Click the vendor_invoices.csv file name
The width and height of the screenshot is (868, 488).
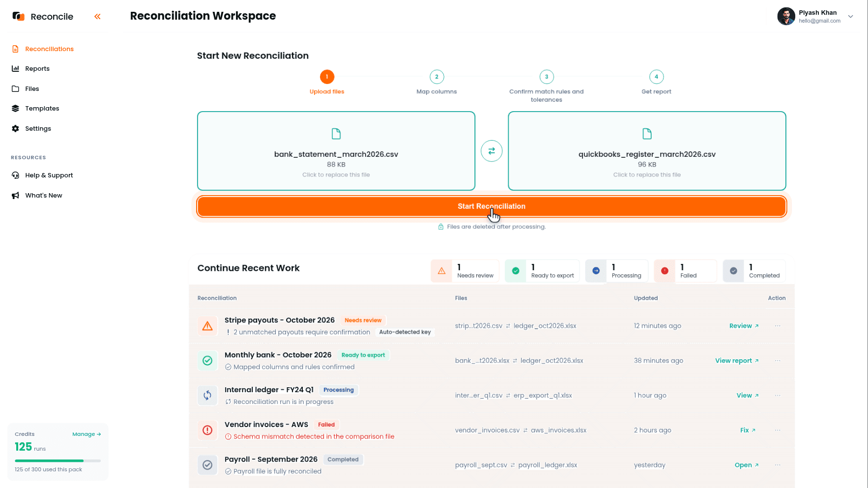(x=487, y=430)
